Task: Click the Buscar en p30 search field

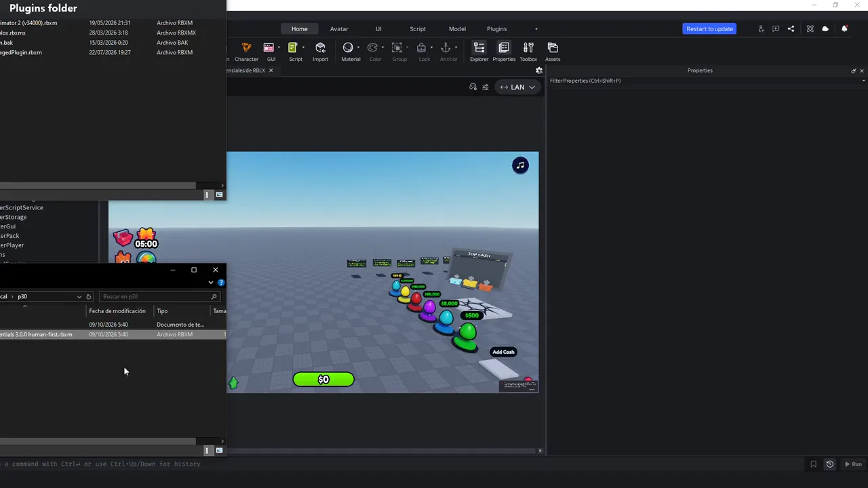Action: [x=159, y=296]
